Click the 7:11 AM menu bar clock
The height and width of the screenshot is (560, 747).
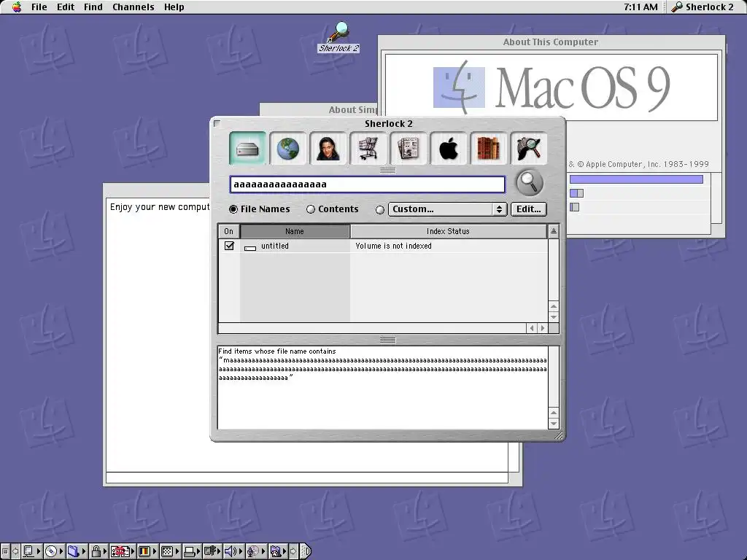coord(640,7)
